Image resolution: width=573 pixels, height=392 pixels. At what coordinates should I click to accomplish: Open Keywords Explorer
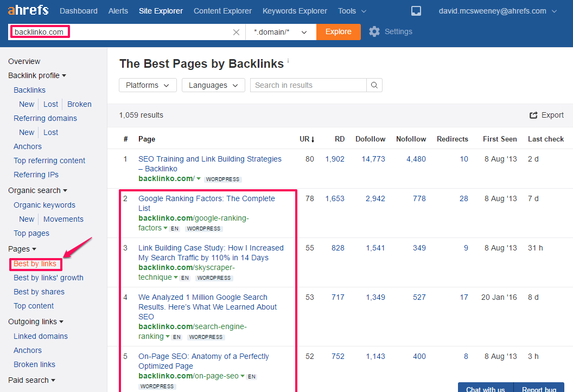pyautogui.click(x=295, y=11)
